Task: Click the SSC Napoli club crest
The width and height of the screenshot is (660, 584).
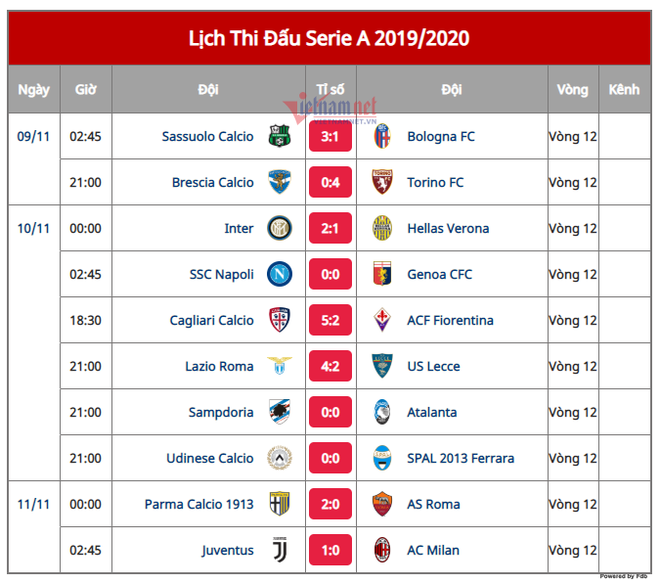Action: 279,275
